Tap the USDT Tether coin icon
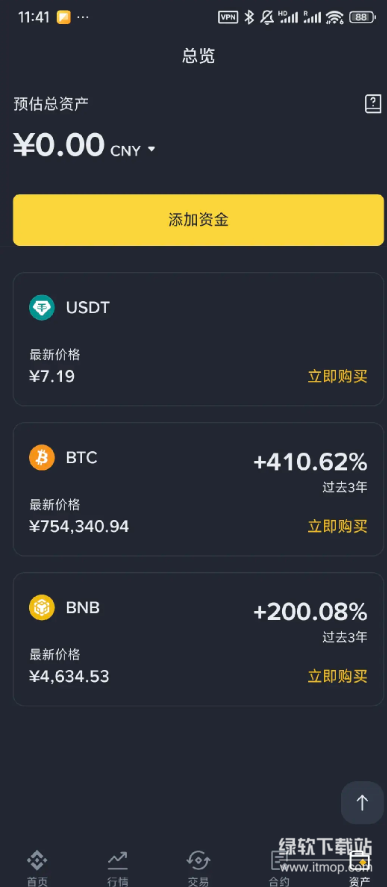Screen dimensions: 387x887 pyautogui.click(x=42, y=308)
